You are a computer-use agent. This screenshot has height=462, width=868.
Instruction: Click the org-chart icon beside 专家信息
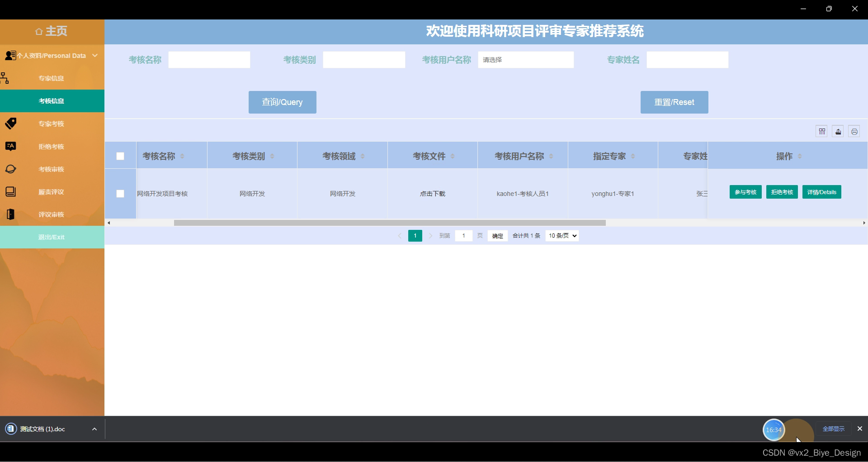tap(5, 78)
